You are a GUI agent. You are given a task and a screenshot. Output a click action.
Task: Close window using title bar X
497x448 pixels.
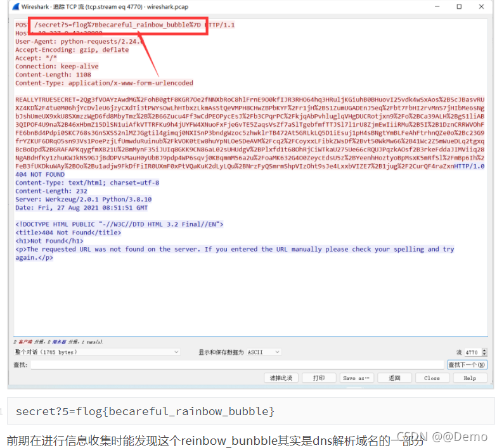481,6
